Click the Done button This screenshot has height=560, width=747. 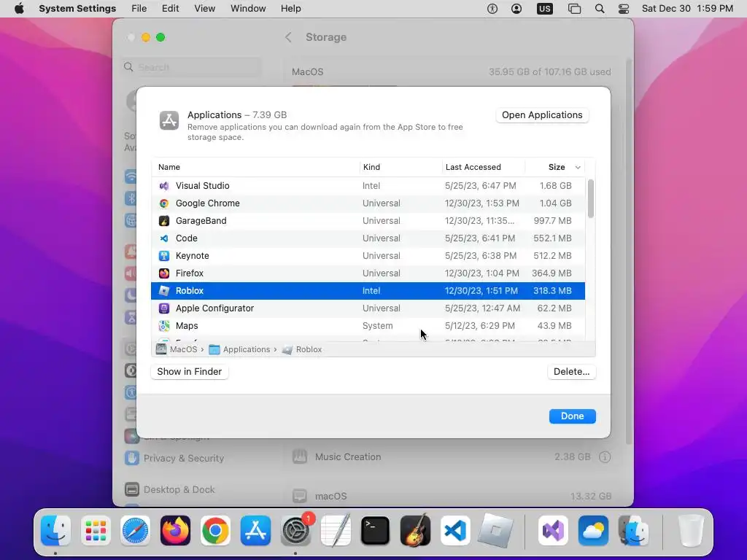[572, 416]
